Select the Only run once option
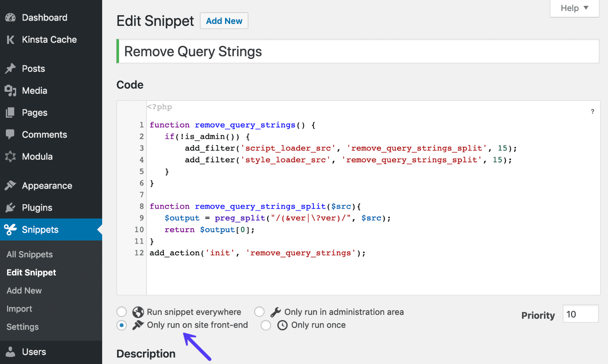Screen dimensions: 608x364 coord(266,325)
